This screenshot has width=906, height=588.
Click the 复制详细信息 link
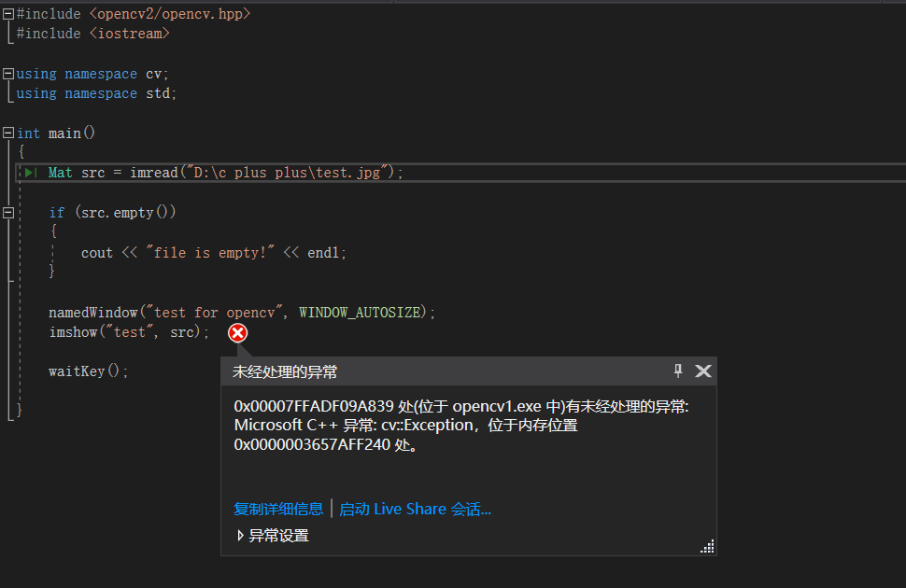tap(278, 509)
